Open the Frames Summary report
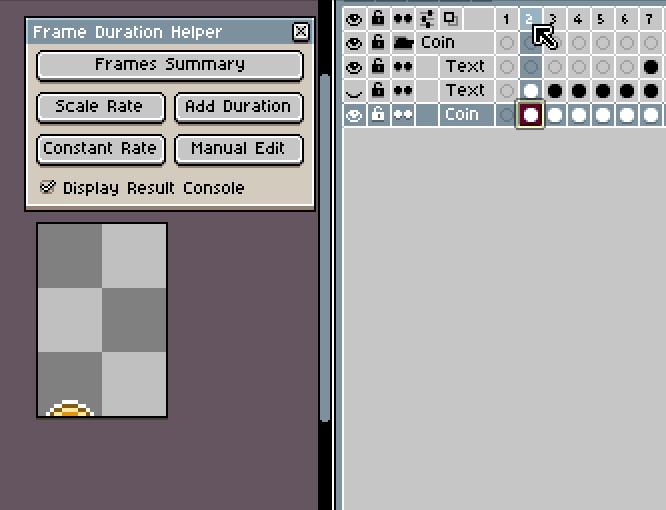Image resolution: width=666 pixels, height=510 pixels. pyautogui.click(x=170, y=65)
